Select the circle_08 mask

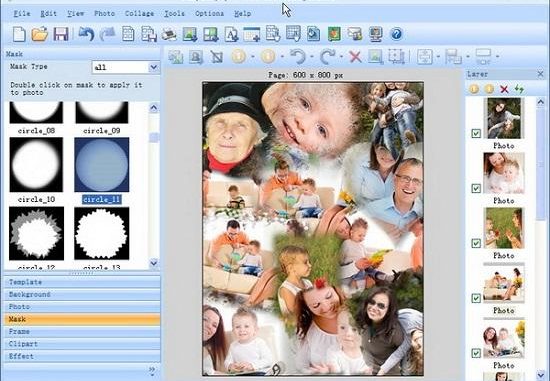click(x=36, y=113)
